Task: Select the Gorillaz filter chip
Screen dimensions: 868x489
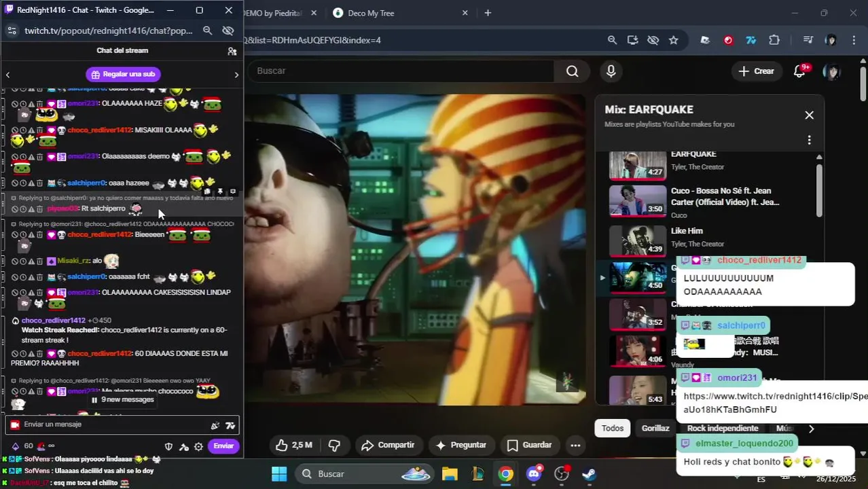Action: pyautogui.click(x=655, y=429)
